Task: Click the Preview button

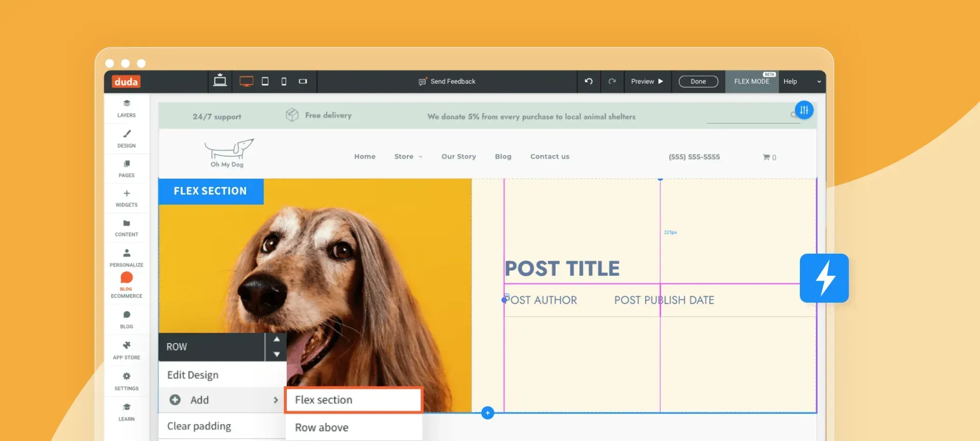Action: click(x=647, y=81)
